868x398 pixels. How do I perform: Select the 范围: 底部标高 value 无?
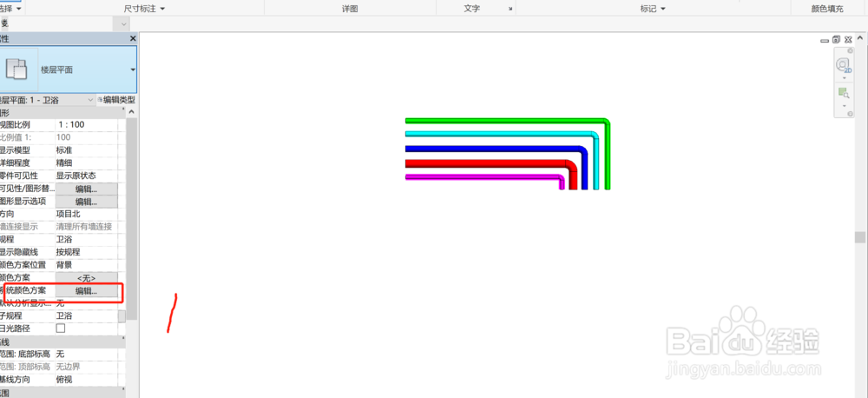(86, 354)
